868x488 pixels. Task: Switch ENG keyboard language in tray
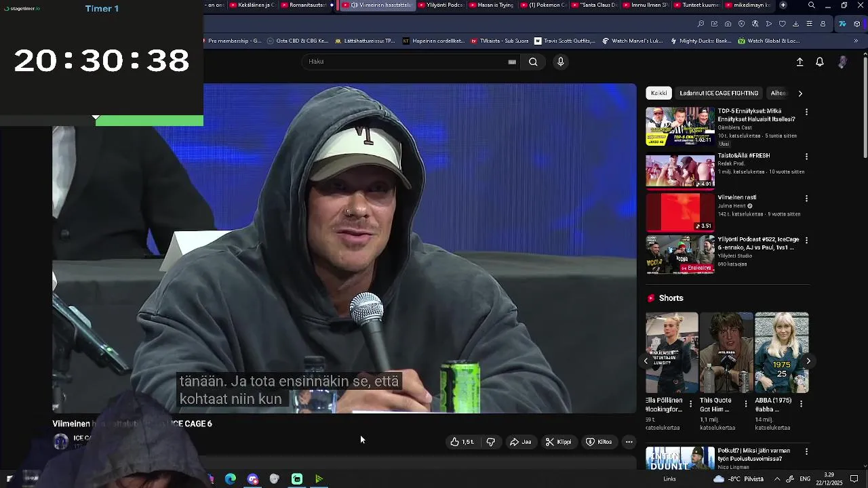pyautogui.click(x=805, y=479)
